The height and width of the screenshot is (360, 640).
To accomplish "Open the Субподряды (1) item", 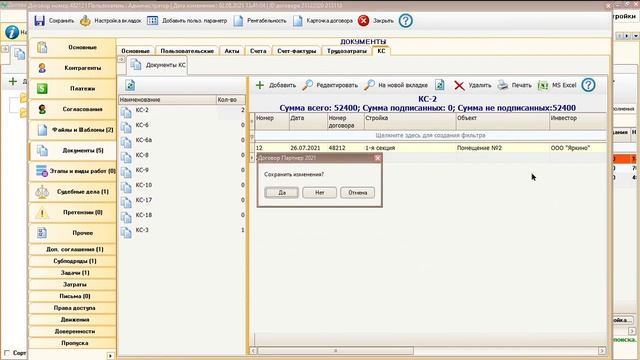I will 73,261.
